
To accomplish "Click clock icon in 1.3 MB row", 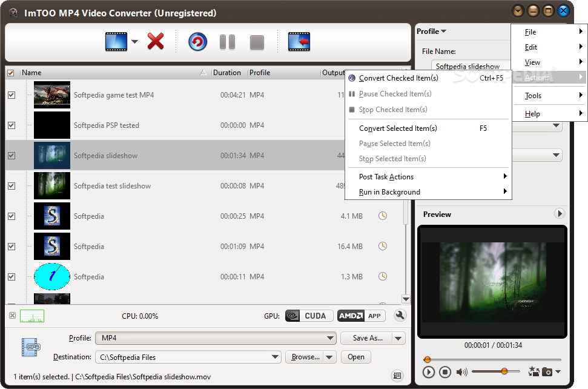I will pyautogui.click(x=383, y=276).
